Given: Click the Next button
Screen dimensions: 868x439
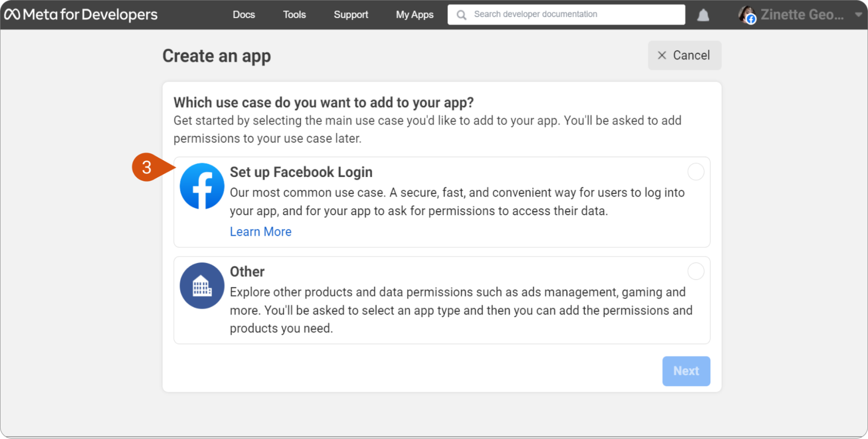Looking at the screenshot, I should coord(686,371).
